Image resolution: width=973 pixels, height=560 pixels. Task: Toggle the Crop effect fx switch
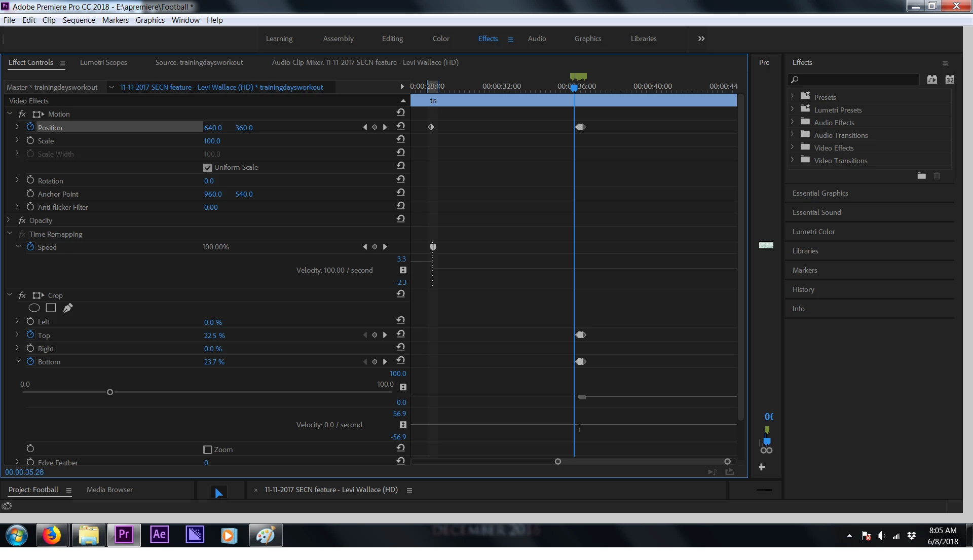point(22,295)
